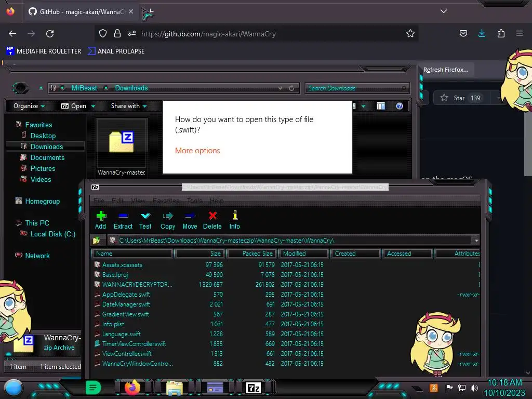Sort 7-Zip list by Name column
The height and width of the screenshot is (399, 532).
(132, 254)
